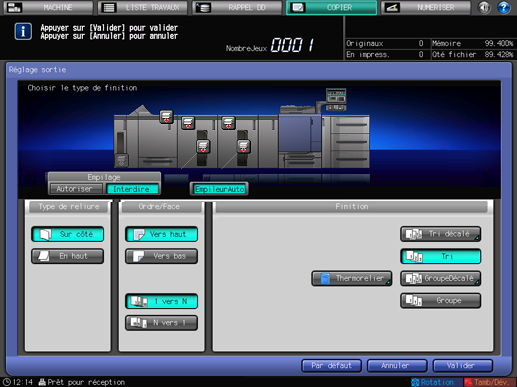Confirm settings with Valider
The image size is (517, 387).
(x=463, y=366)
